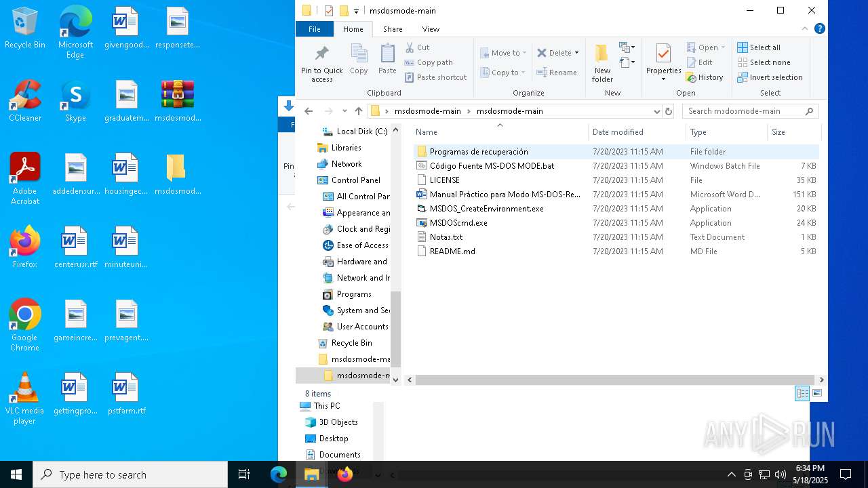Image resolution: width=868 pixels, height=488 pixels.
Task: Expand the Open dropdown arrow
Action: pos(723,47)
